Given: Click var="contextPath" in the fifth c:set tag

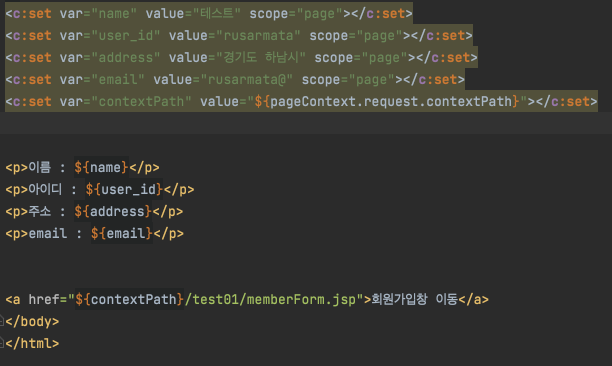Looking at the screenshot, I should pos(126,101).
